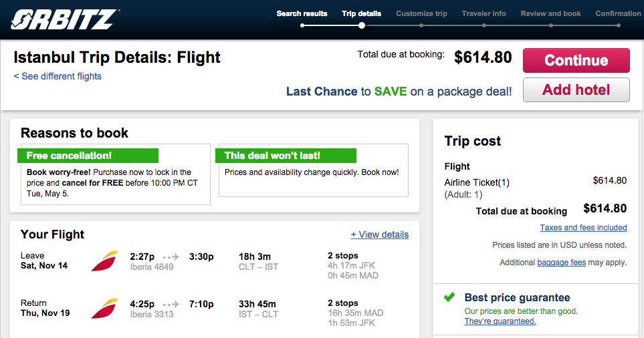The height and width of the screenshot is (338, 644).
Task: Go to the Traveler info step
Action: [484, 13]
